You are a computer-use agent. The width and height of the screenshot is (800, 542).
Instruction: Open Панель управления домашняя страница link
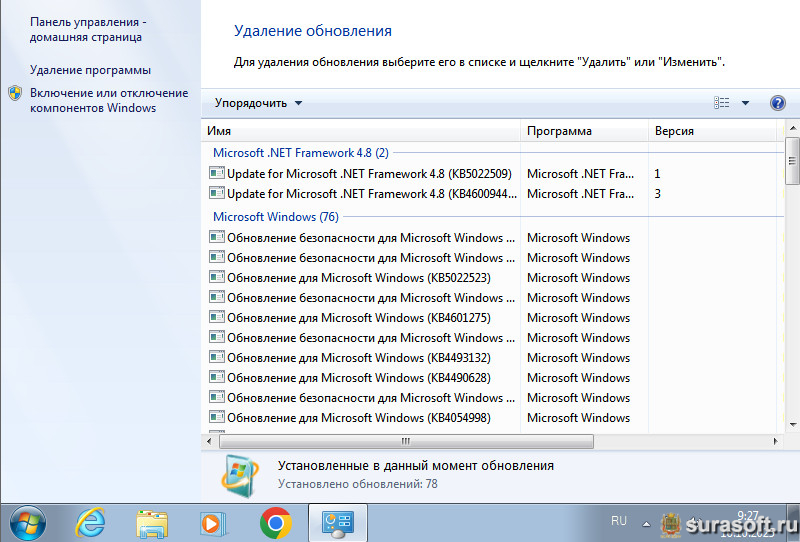86,29
